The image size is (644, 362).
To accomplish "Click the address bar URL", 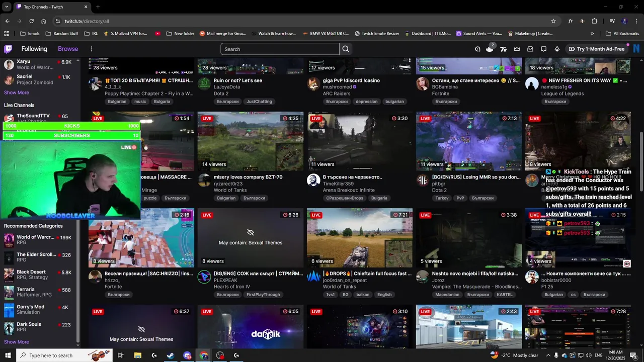I will pos(87,21).
